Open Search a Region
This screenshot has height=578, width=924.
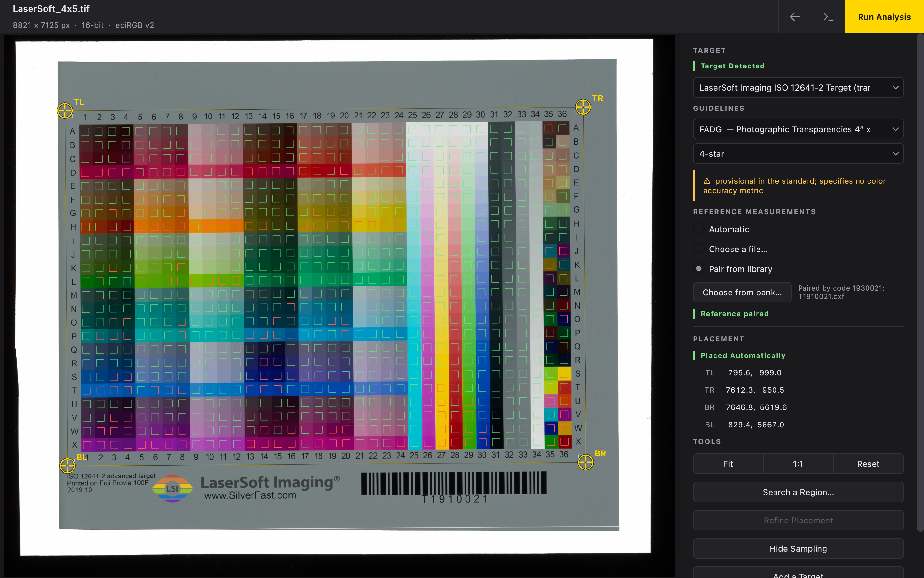coord(798,492)
